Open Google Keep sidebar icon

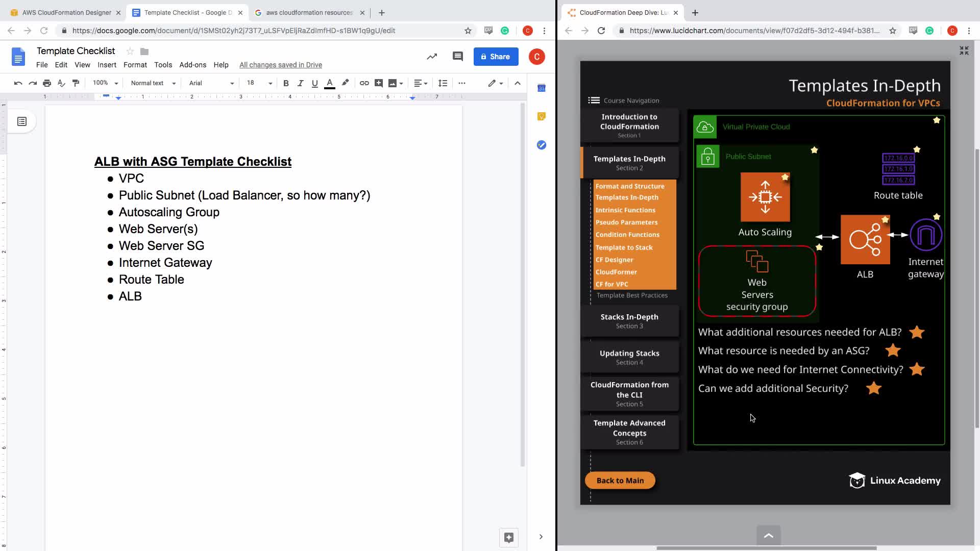[x=542, y=117]
